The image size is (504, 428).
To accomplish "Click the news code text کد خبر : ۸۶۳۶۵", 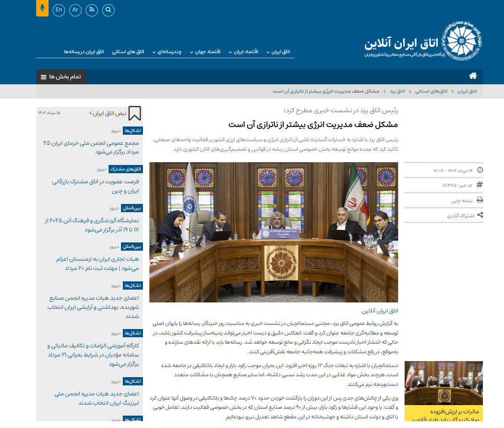I will 457,186.
